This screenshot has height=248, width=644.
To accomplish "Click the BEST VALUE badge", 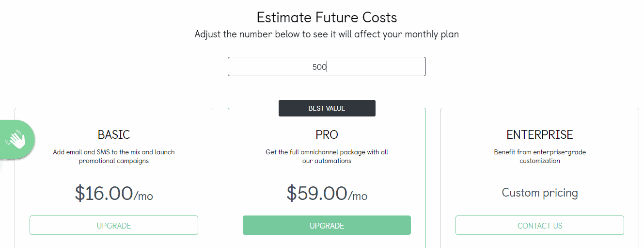I will [x=327, y=108].
